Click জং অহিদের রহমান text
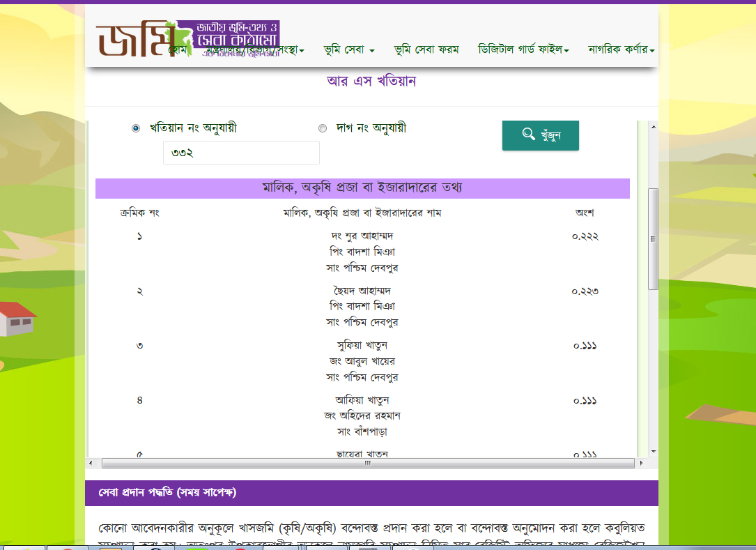Screen dimensions: 756x550 [362, 416]
